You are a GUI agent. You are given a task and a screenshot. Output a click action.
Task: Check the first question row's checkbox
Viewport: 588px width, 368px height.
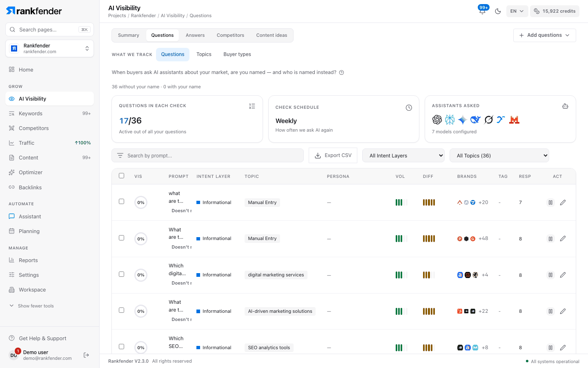[x=121, y=202]
